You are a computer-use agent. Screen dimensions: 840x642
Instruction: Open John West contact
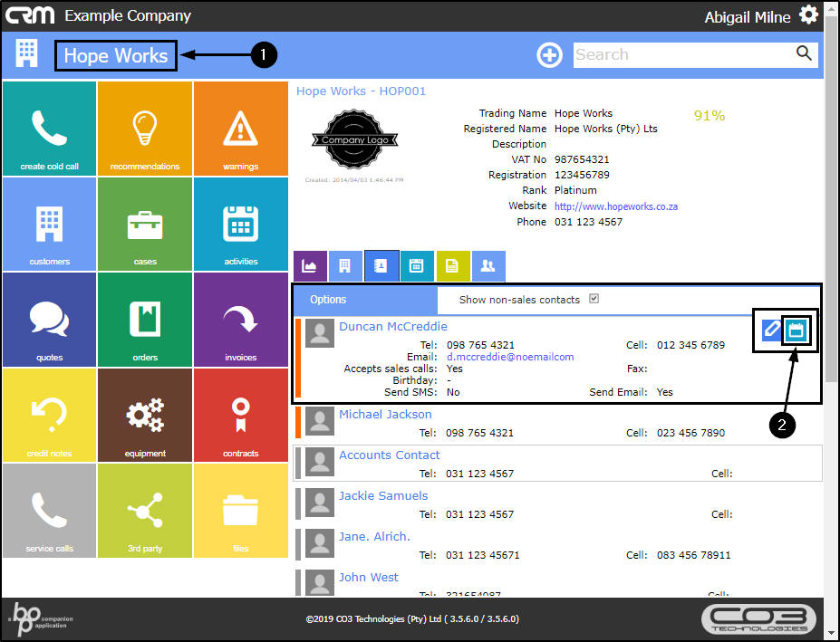[x=369, y=577]
